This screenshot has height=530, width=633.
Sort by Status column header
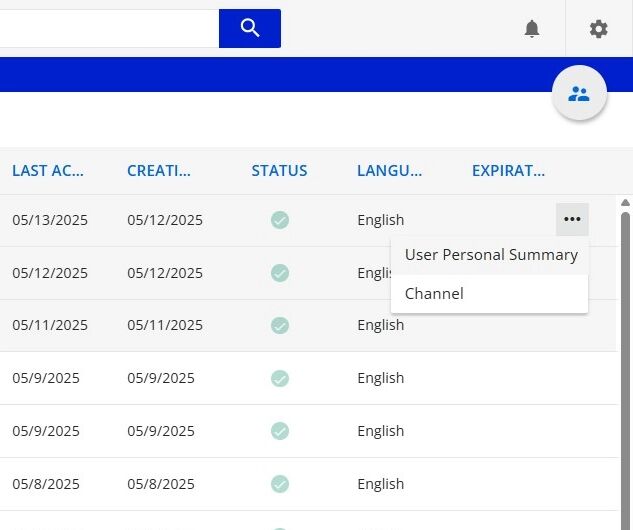pyautogui.click(x=279, y=171)
